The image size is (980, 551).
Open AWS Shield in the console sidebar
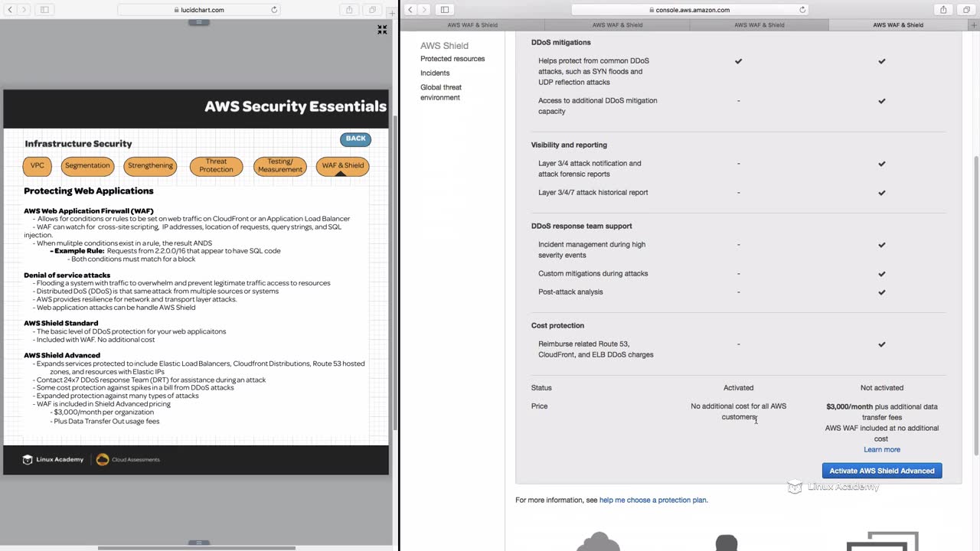point(444,46)
